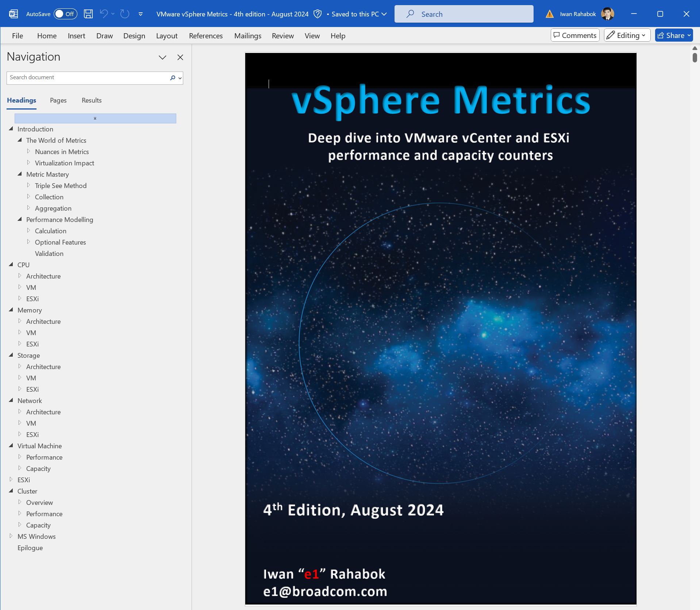Collapse the CPU heading

[x=11, y=265]
